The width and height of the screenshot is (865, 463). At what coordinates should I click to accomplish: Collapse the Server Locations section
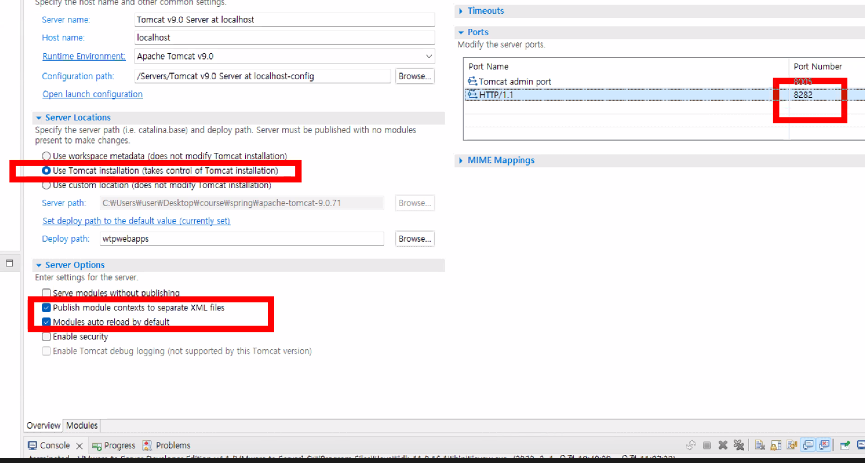coord(39,118)
